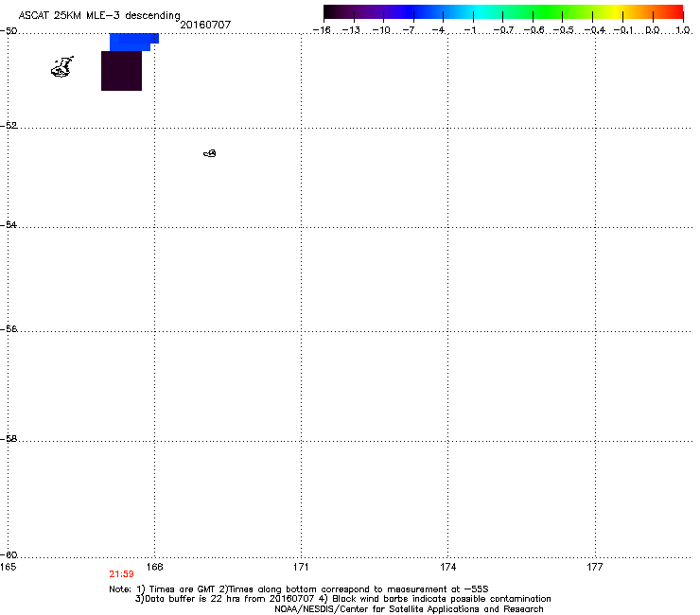Click the yellow section of the color bar

pos(616,12)
